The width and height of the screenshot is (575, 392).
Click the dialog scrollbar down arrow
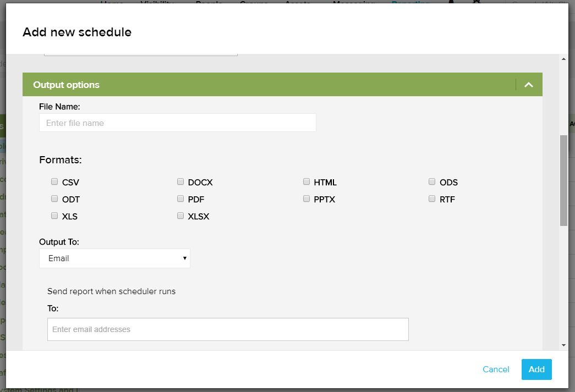(563, 345)
